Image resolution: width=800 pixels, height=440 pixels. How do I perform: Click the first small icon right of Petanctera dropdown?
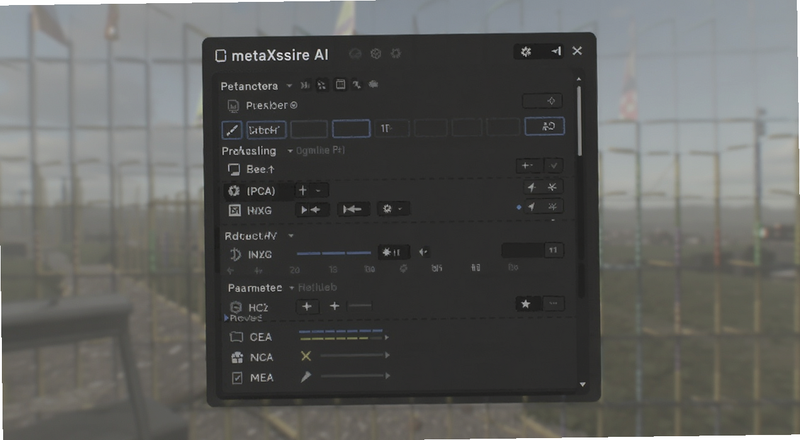coord(305,85)
